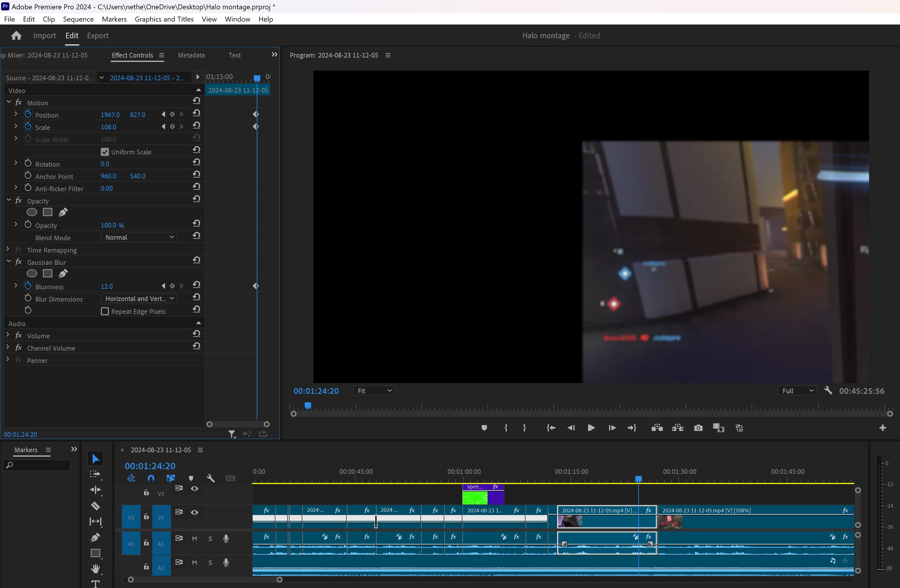This screenshot has height=588, width=900.
Task: Uncheck the Uniform Scale checkbox
Action: click(105, 152)
